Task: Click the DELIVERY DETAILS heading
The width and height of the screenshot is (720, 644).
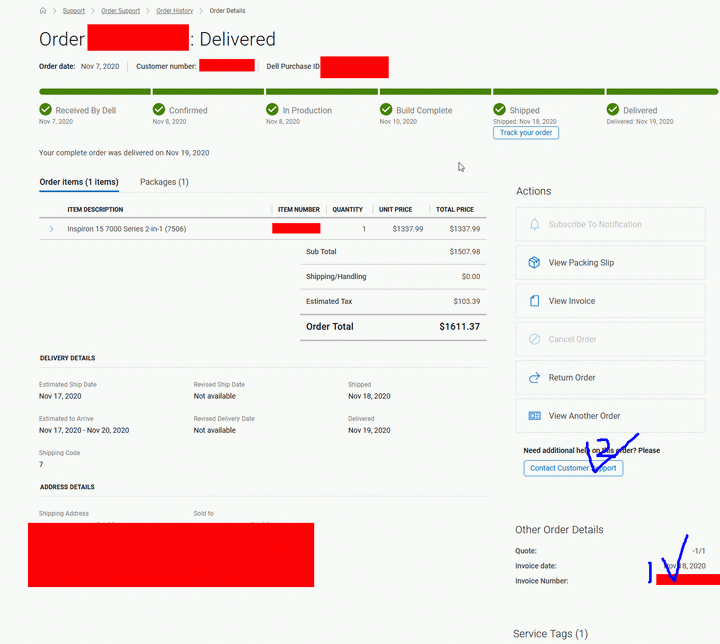Action: (x=68, y=358)
